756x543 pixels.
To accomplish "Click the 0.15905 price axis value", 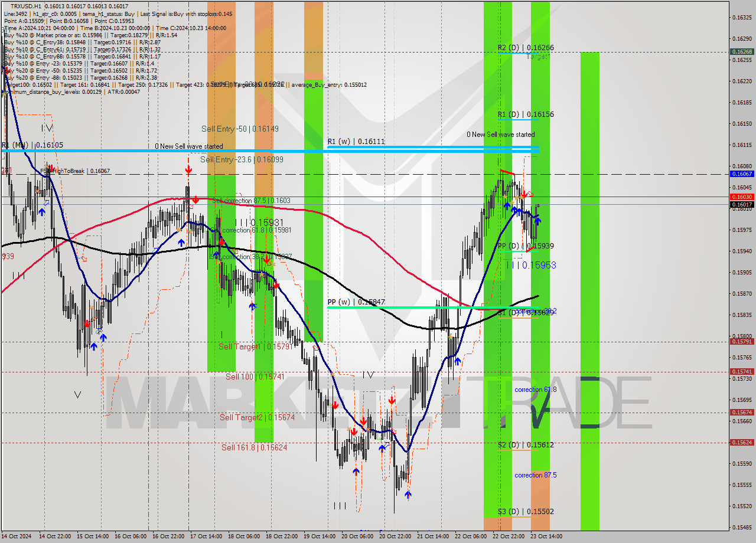I will 743,272.
